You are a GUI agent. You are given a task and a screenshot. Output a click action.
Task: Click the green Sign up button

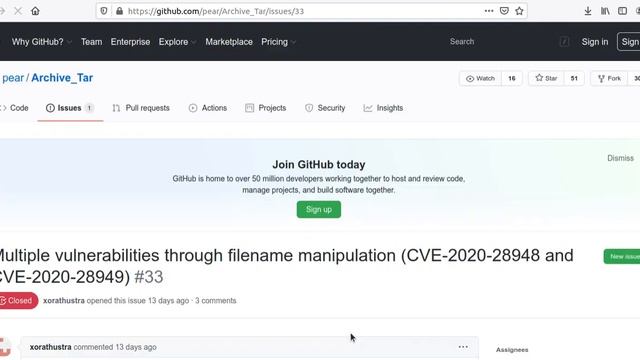(319, 209)
